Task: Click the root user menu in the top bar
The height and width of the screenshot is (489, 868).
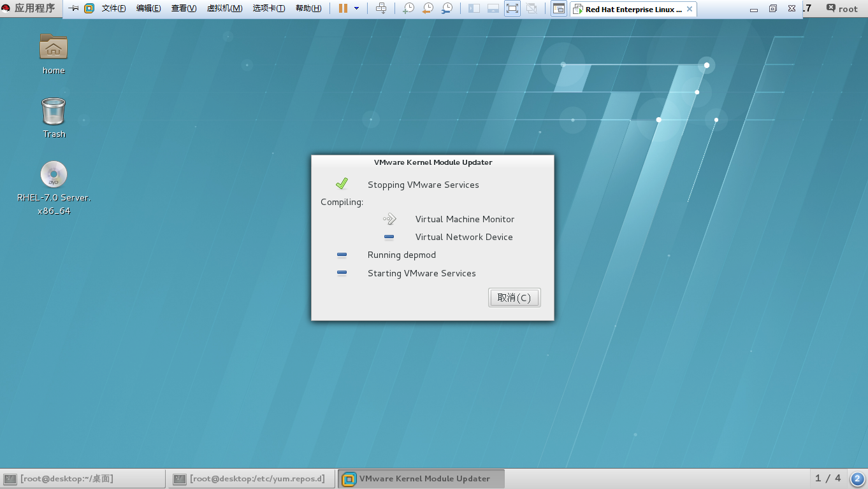Action: pos(848,9)
